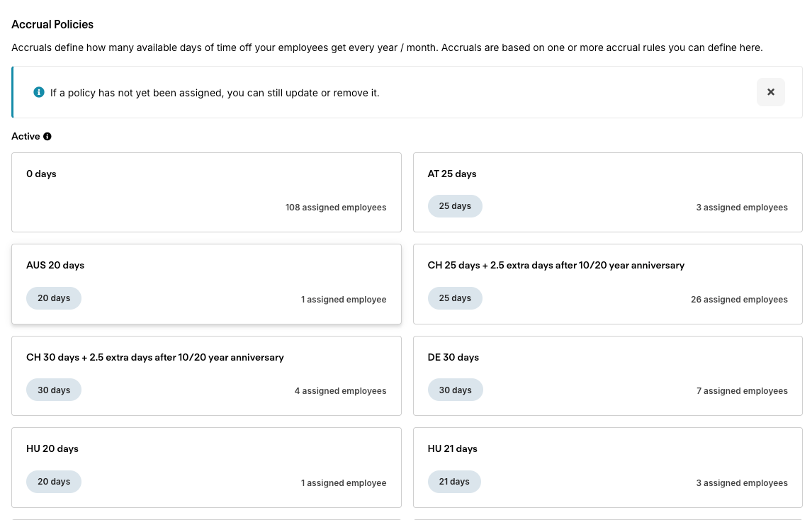Select the DE 30 days policy
This screenshot has width=812, height=520.
[x=607, y=375]
